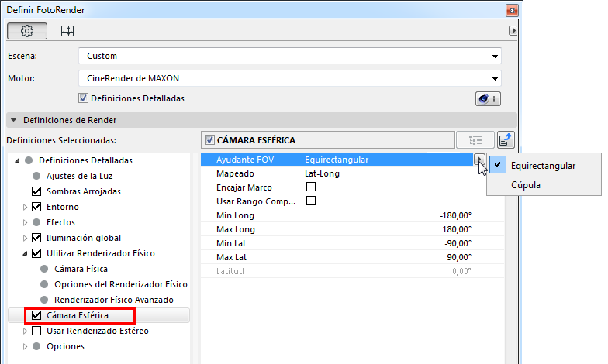The image size is (608, 364).
Task: Click the export settings icon button
Action: pos(506,139)
